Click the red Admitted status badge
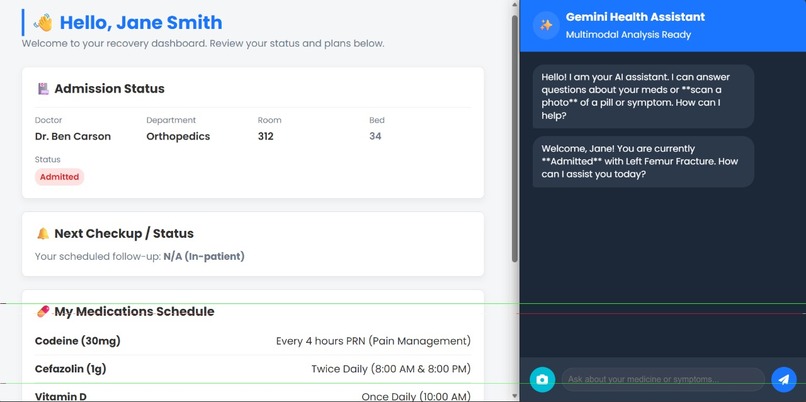Screen dimensions: 806x402 click(x=60, y=177)
